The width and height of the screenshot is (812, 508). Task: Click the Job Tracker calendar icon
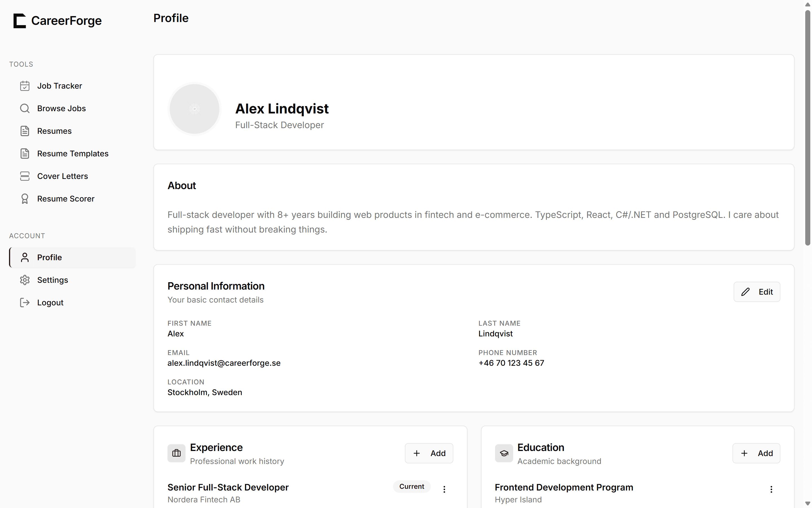(x=25, y=86)
